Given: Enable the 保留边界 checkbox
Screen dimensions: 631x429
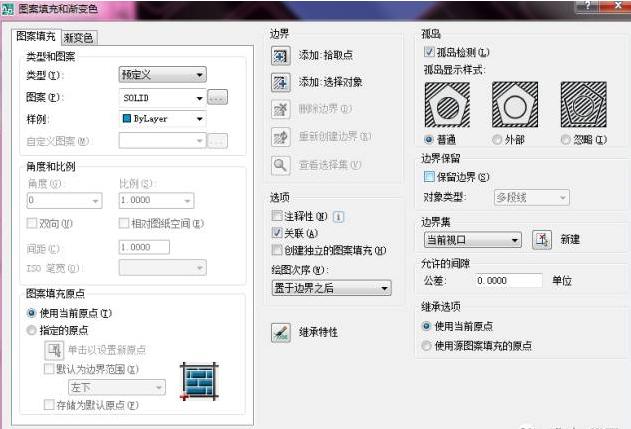Looking at the screenshot, I should click(429, 176).
